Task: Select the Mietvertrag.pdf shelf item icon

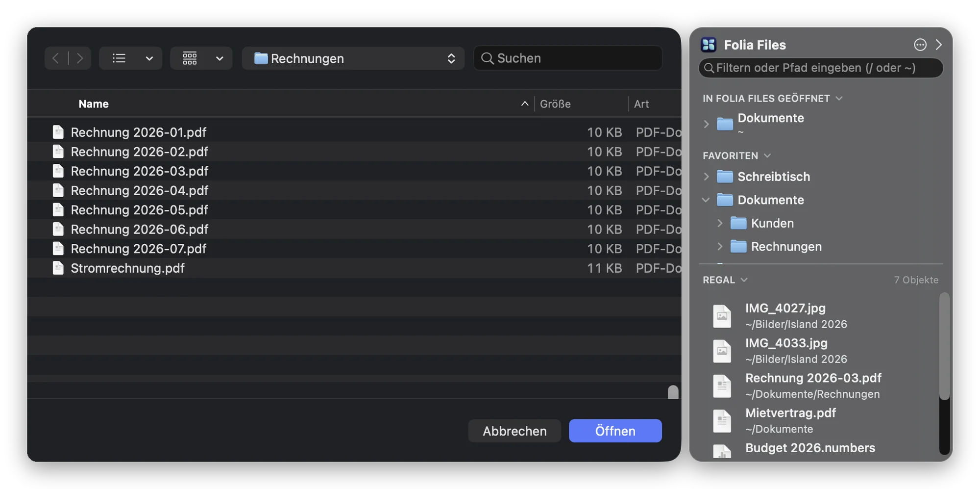Action: [722, 420]
